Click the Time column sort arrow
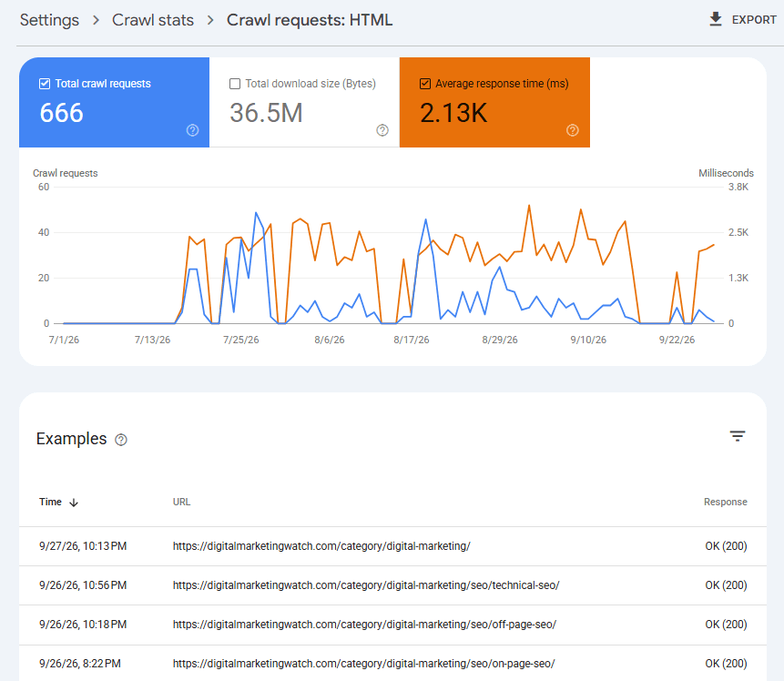Image resolution: width=784 pixels, height=681 pixels. pyautogui.click(x=74, y=503)
